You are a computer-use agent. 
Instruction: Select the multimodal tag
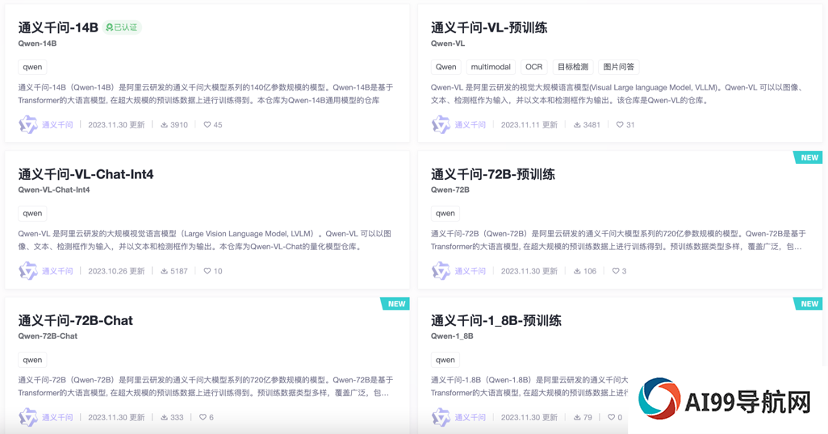click(491, 67)
